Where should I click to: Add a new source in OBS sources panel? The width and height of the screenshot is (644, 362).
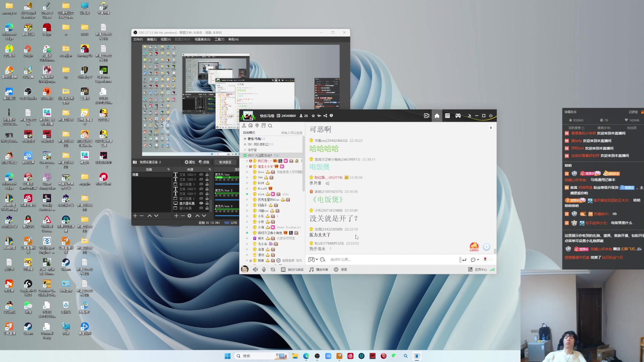point(176,216)
